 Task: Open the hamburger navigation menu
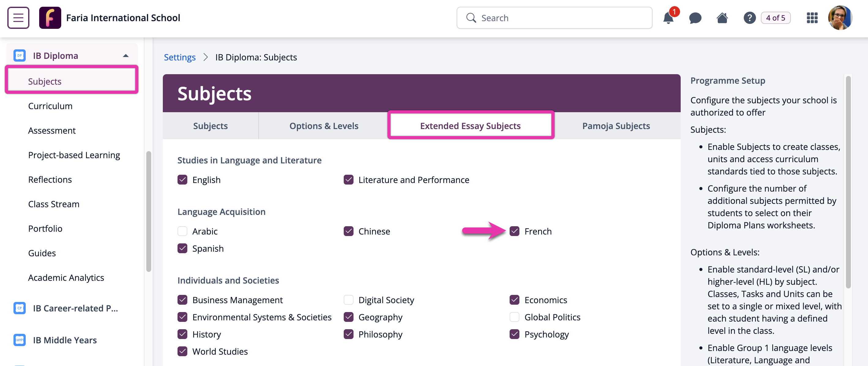coord(18,17)
